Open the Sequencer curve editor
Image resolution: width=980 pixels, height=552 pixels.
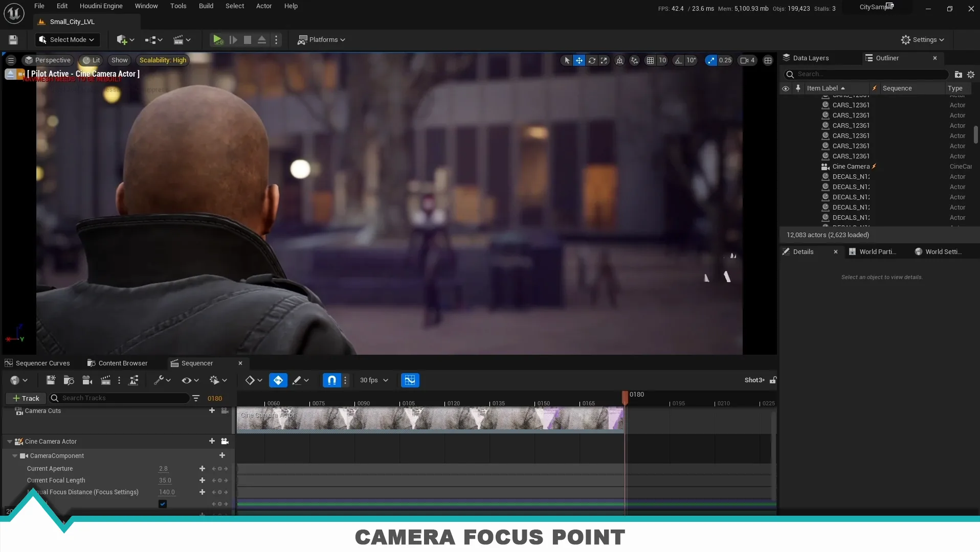click(x=409, y=380)
